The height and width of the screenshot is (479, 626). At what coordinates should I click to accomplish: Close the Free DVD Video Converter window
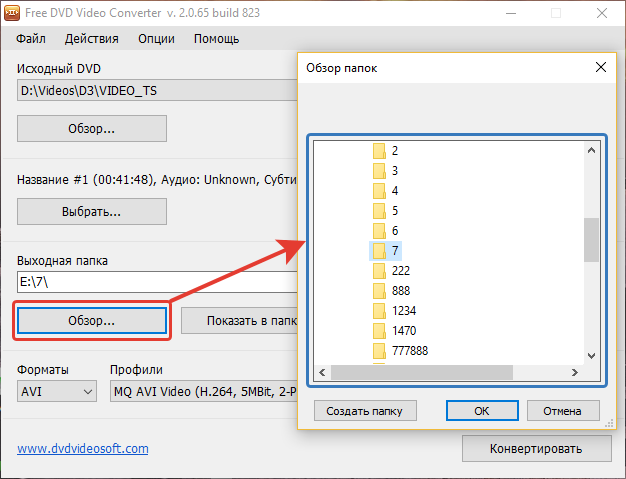(602, 13)
